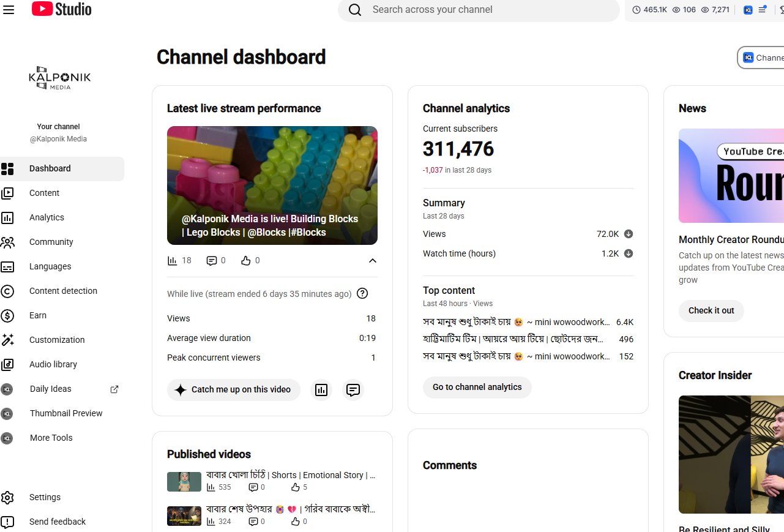Click the live stream views icon showing 18
The image size is (784, 532).
click(x=172, y=261)
